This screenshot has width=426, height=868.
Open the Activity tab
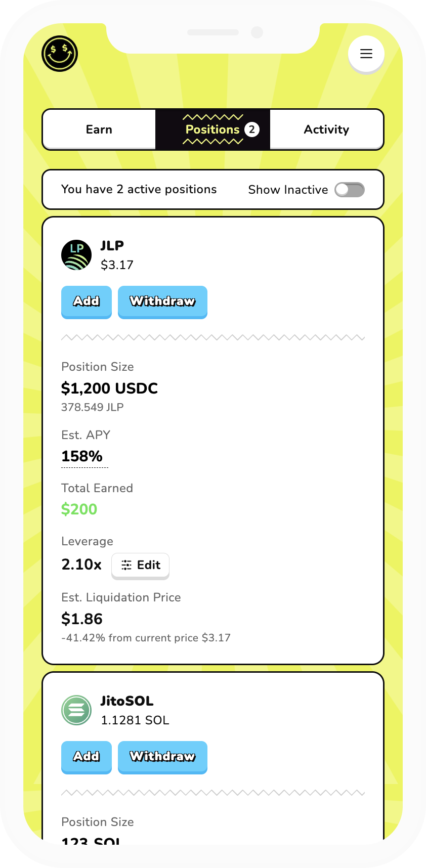click(x=326, y=129)
